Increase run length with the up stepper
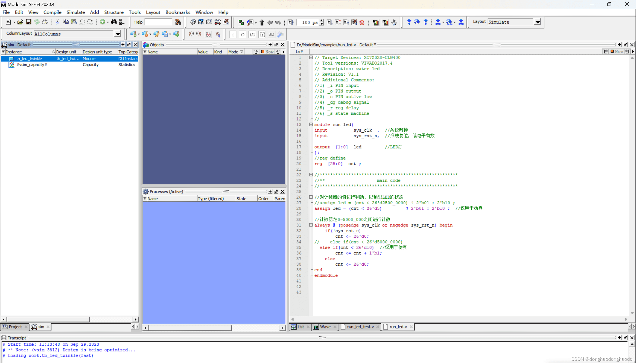The image size is (636, 364). [322, 21]
